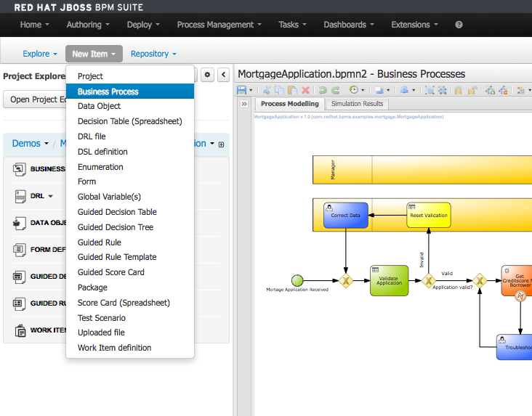
Task: Choose DRL file in the menu
Action: (x=130, y=136)
